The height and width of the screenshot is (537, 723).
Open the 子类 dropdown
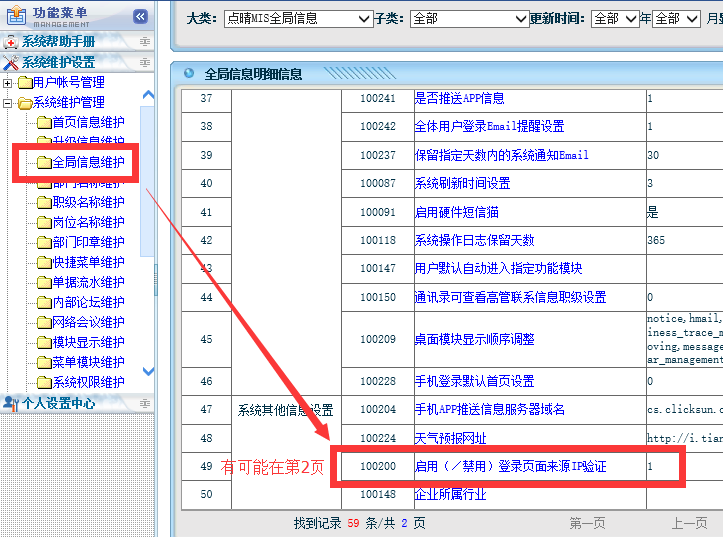(x=469, y=19)
